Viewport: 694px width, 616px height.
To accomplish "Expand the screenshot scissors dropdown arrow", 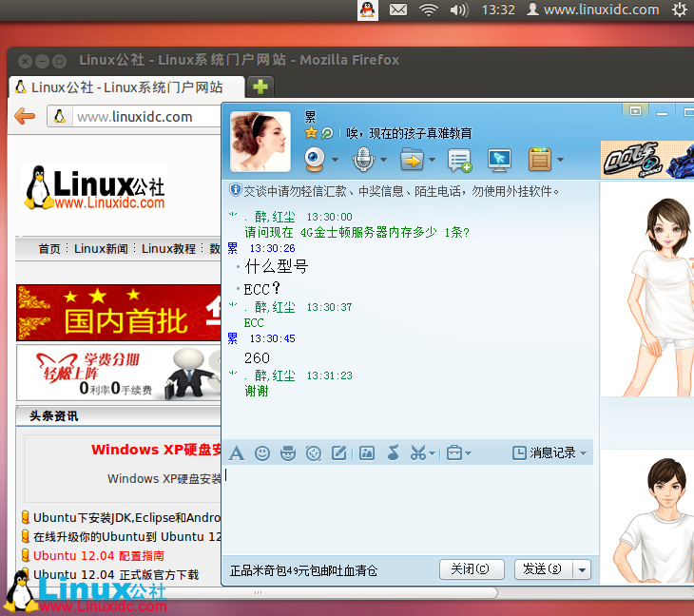I will tap(433, 453).
